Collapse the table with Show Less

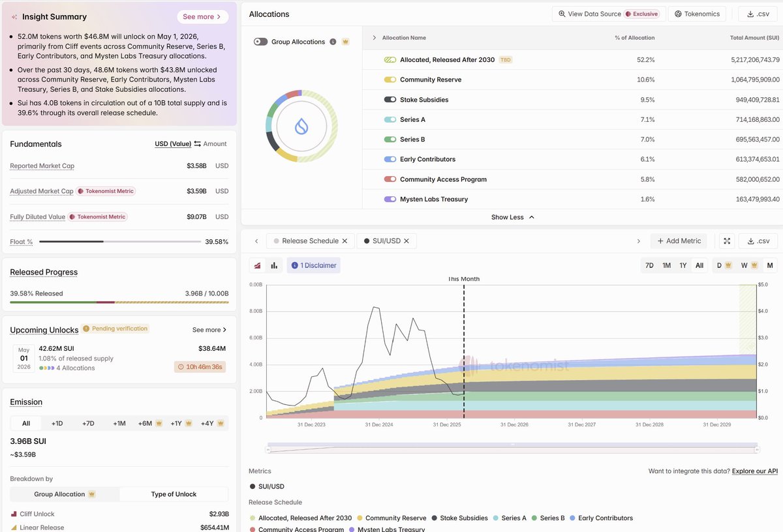coord(513,217)
